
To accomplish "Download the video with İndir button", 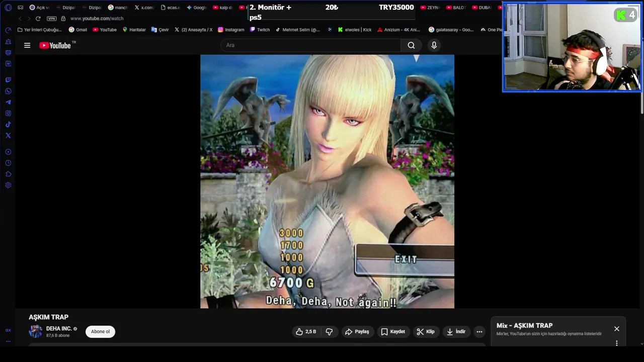I will [x=456, y=332].
